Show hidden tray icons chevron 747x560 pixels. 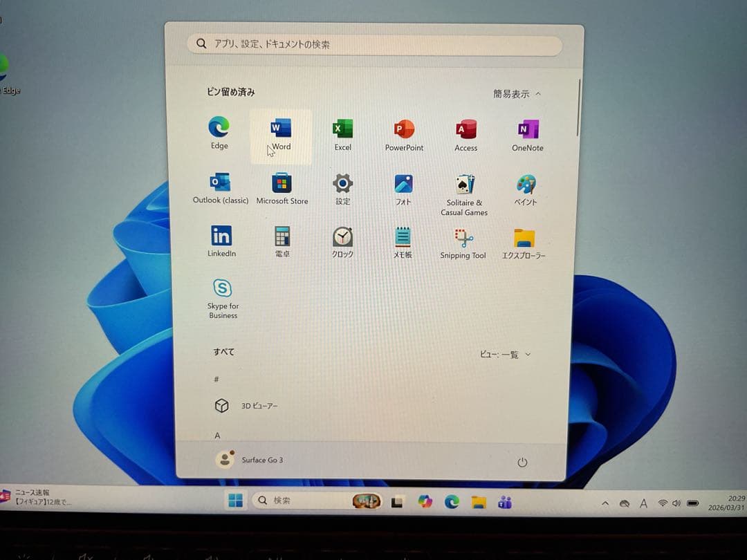(605, 503)
